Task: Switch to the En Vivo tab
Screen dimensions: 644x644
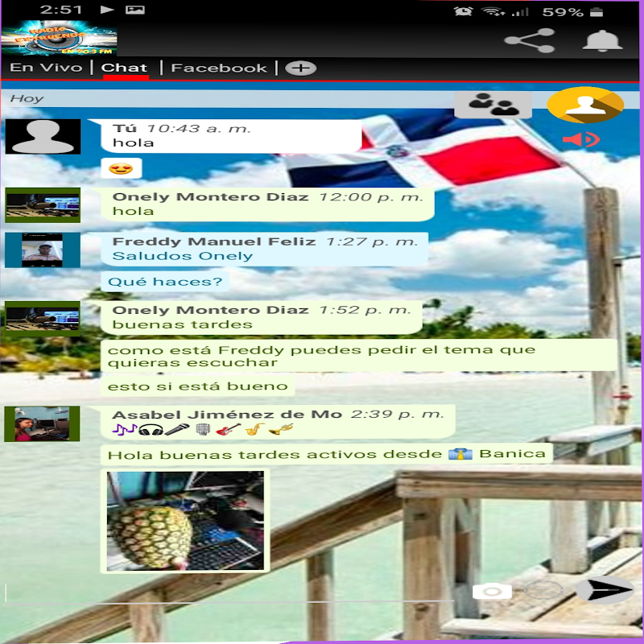Action: point(46,68)
